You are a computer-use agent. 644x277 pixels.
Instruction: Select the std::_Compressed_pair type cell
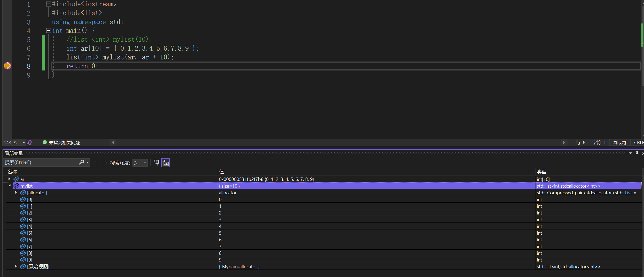click(x=588, y=193)
